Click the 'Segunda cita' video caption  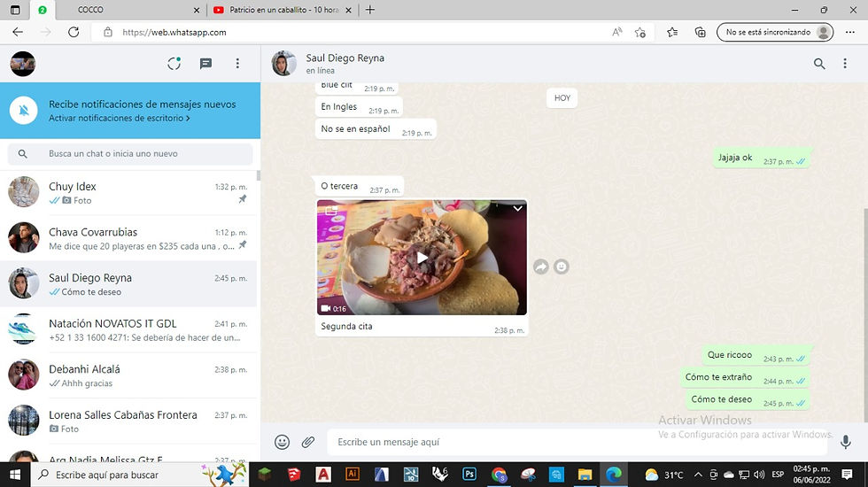(346, 327)
